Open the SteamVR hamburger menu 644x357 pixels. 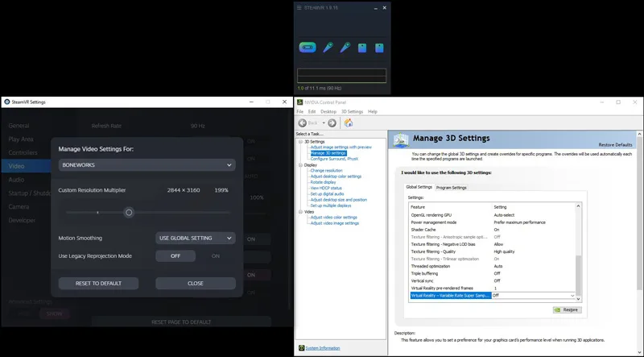[299, 8]
